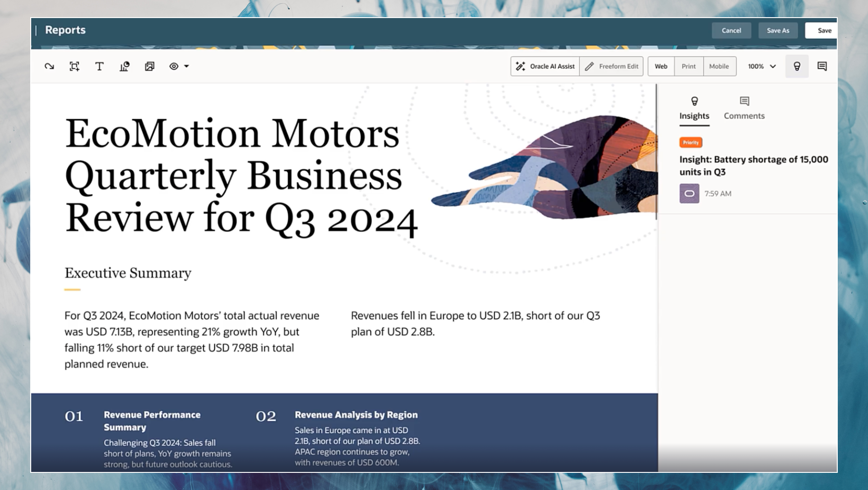Toggle the eye visibility icon
This screenshot has height=490, width=868.
[174, 66]
